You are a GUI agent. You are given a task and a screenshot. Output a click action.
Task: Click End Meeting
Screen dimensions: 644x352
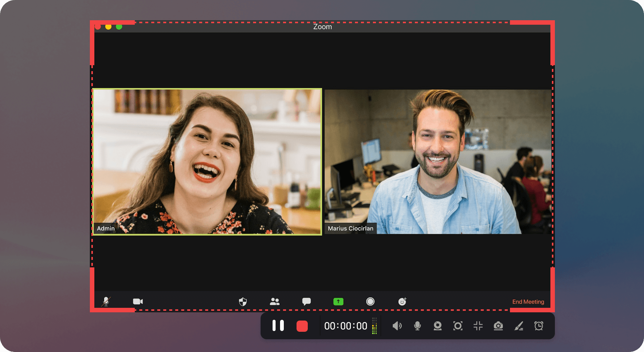tap(528, 302)
